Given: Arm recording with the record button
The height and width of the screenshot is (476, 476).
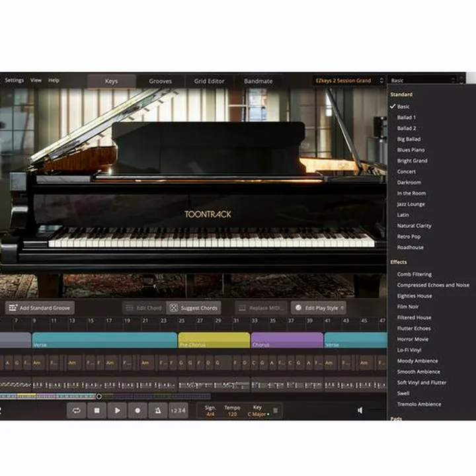Looking at the screenshot, I should pyautogui.click(x=138, y=411).
